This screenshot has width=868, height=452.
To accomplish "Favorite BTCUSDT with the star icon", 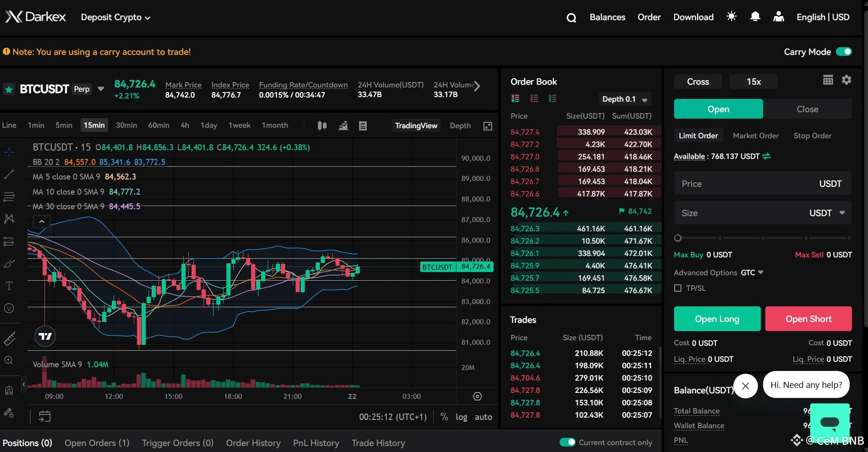I will pos(9,89).
